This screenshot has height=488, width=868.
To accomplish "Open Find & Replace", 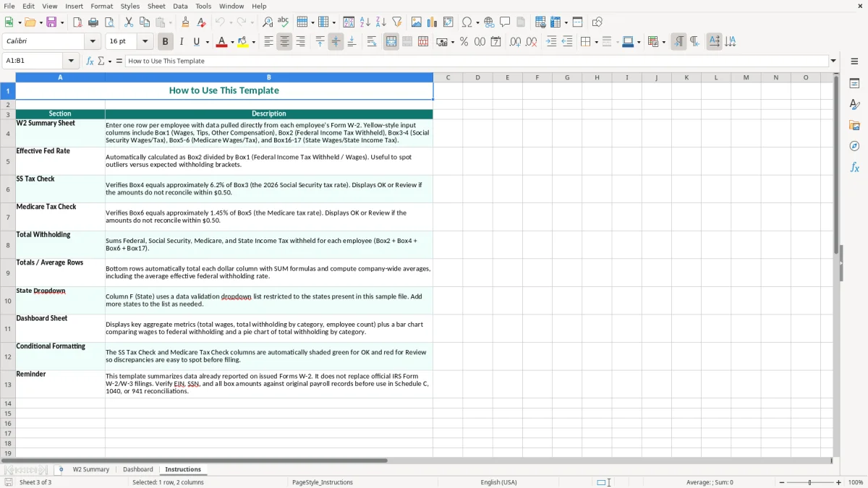I will 268,22.
